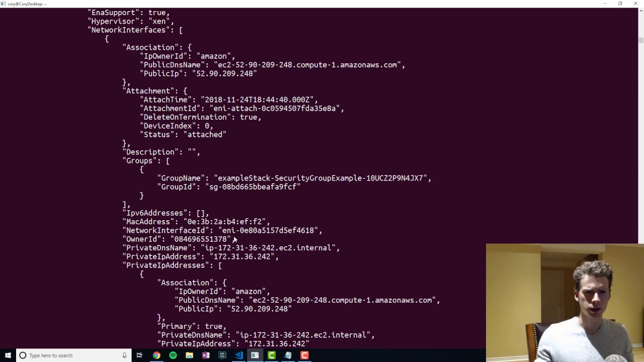This screenshot has width=644, height=362.
Task: Click the "Primary": true line
Action: click(x=192, y=326)
